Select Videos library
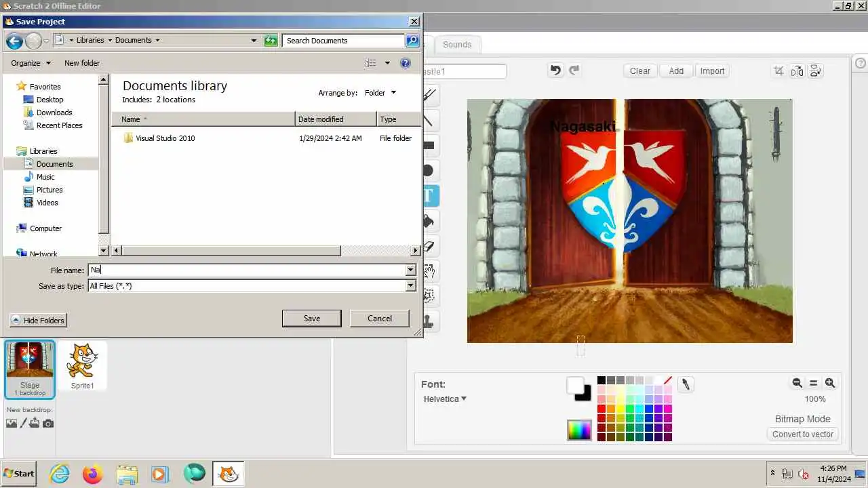 tap(47, 203)
